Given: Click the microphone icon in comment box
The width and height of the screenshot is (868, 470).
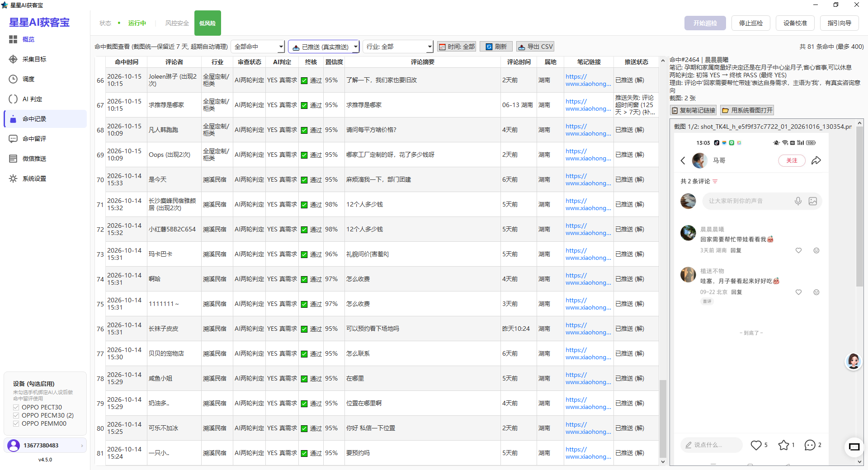Looking at the screenshot, I should coord(798,201).
